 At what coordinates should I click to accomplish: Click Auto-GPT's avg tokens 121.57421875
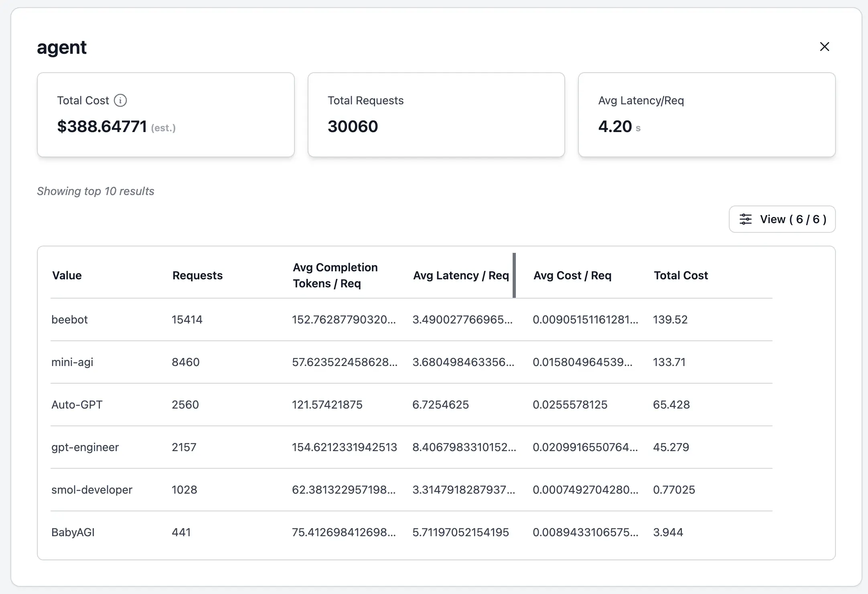(x=327, y=405)
